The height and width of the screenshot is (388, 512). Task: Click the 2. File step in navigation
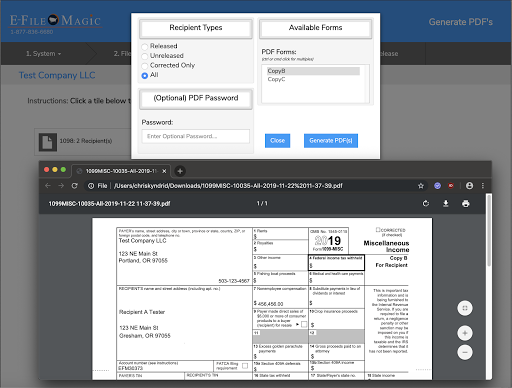122,54
